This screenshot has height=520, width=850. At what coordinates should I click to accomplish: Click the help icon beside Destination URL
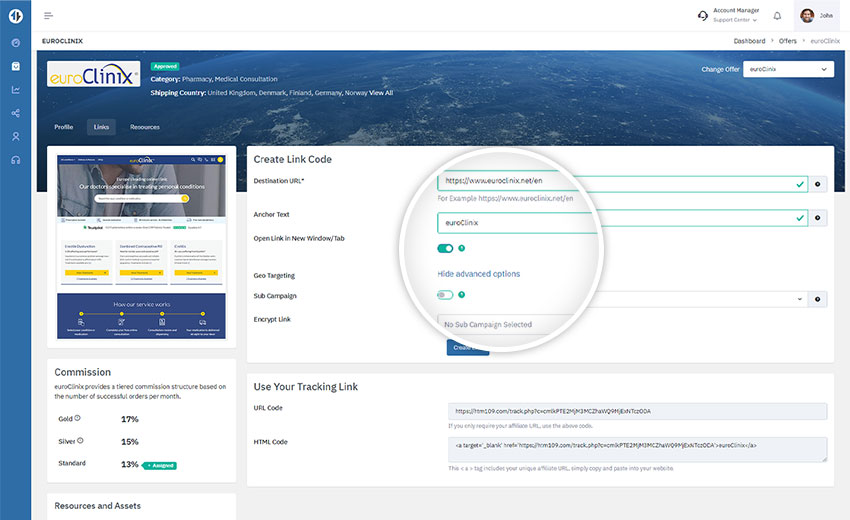818,185
